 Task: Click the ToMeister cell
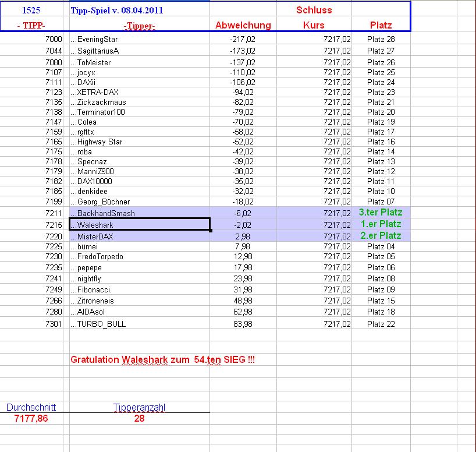(x=139, y=62)
